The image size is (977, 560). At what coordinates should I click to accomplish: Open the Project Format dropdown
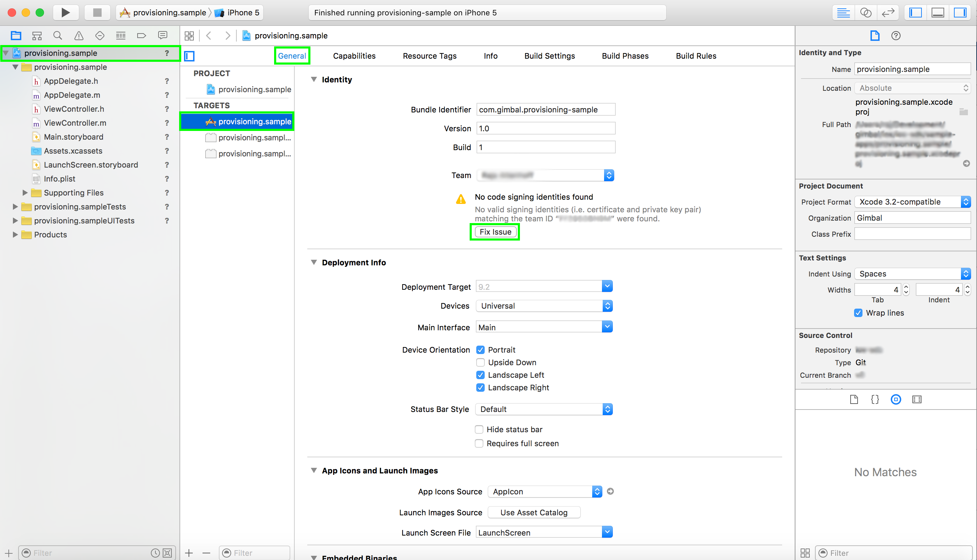pos(912,201)
